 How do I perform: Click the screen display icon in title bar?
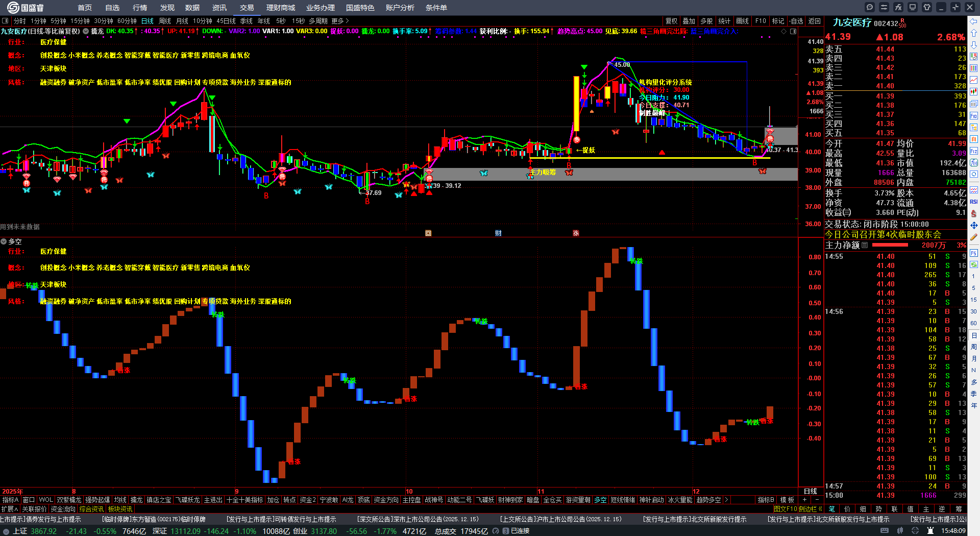pyautogui.click(x=913, y=7)
